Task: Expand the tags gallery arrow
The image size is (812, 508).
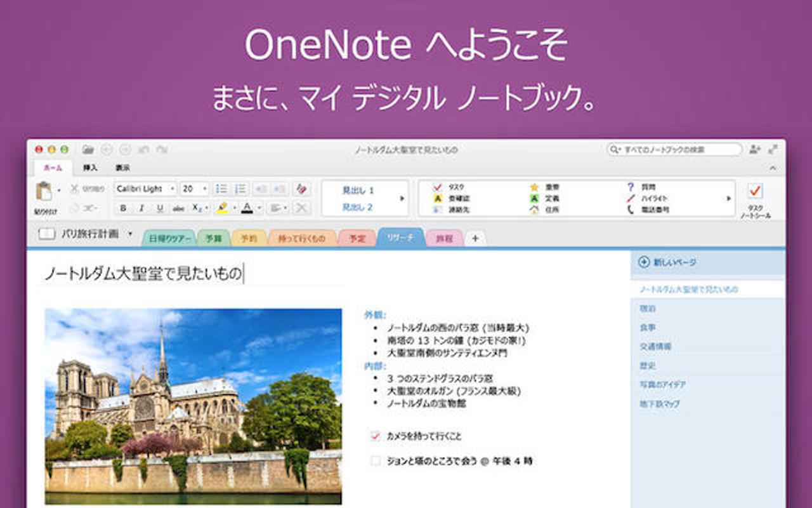Action: click(729, 198)
